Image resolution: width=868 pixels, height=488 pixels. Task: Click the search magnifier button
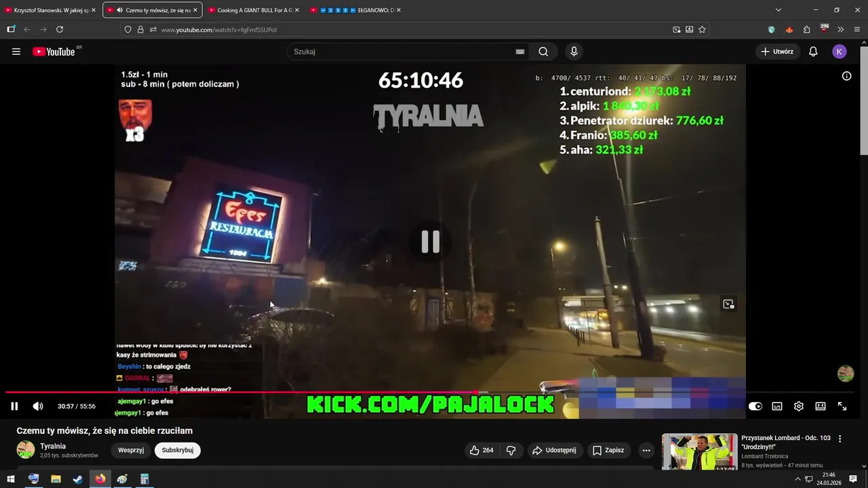click(543, 52)
